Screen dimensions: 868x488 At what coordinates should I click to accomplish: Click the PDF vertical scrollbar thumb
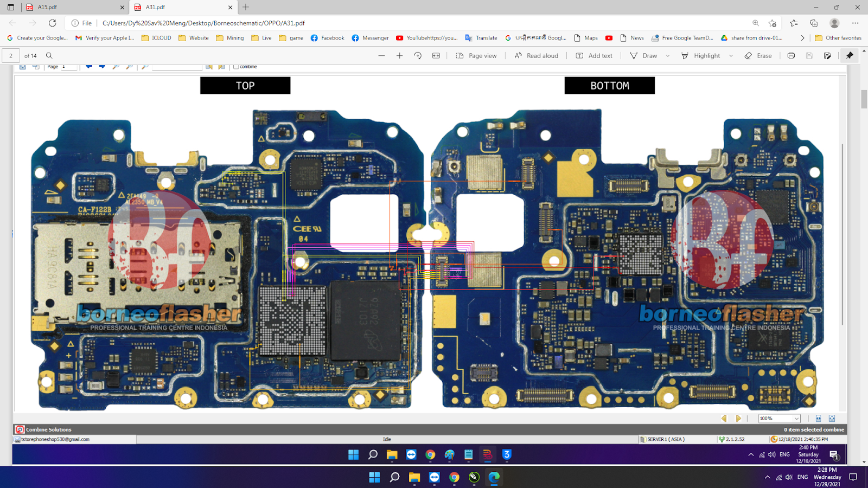[x=864, y=100]
